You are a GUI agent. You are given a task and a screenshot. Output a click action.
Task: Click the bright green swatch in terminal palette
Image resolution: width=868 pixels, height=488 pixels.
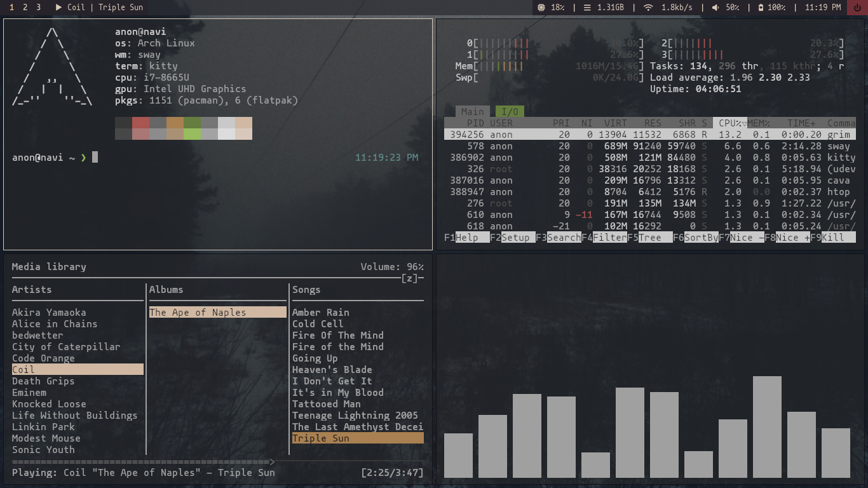tap(192, 134)
